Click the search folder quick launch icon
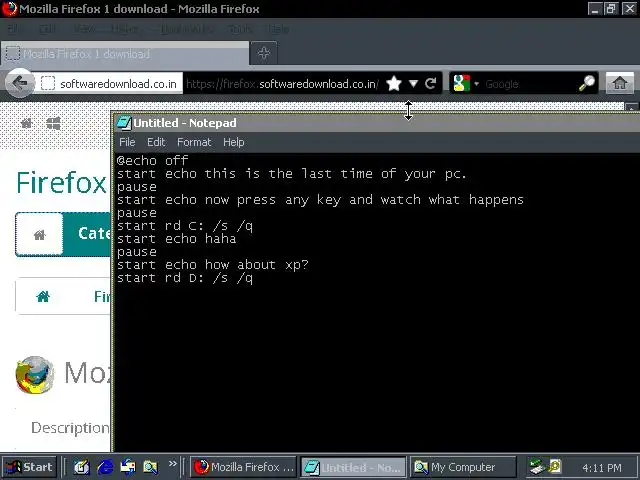Viewport: 640px width, 480px height. 150,467
